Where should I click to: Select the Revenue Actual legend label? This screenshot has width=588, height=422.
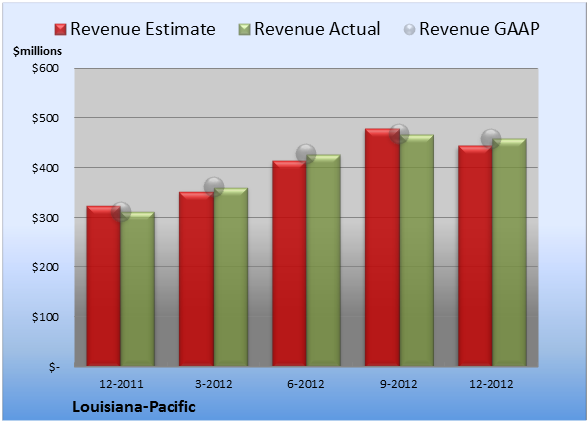(317, 29)
